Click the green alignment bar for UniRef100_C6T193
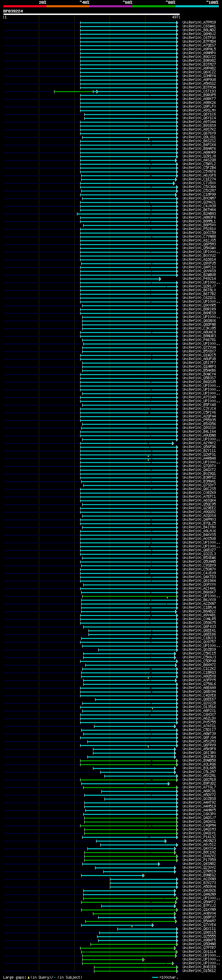The image size is (222, 980). (76, 91)
